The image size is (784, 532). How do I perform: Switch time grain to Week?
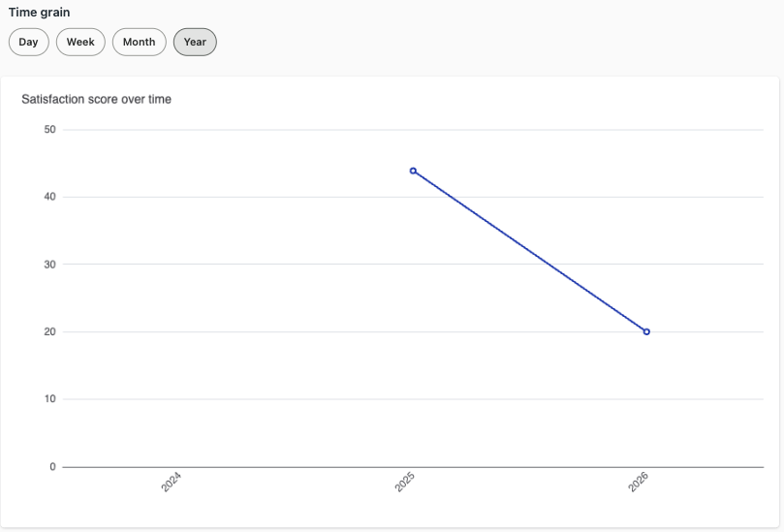click(80, 42)
